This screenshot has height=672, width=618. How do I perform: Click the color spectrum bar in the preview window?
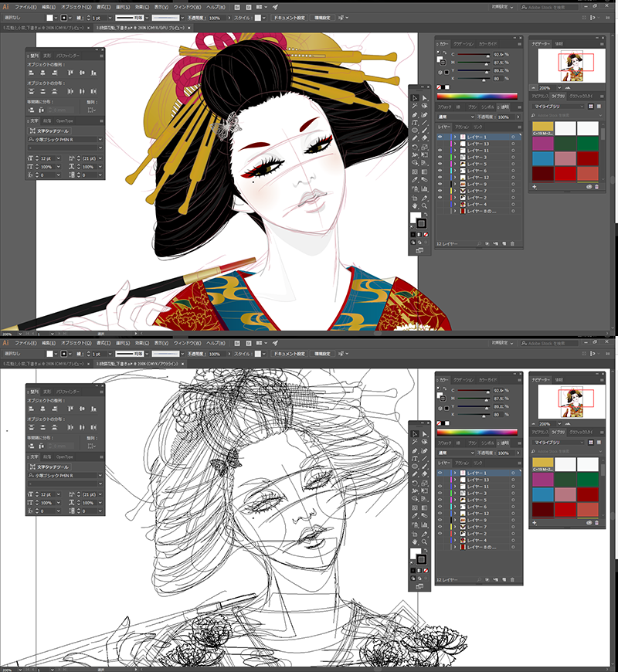477,96
